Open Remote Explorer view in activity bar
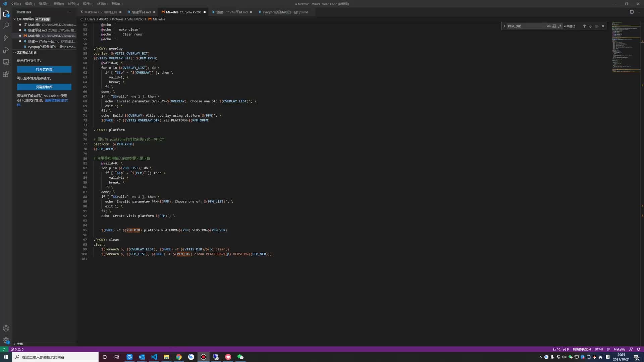Screen dimensions: 644x362 click(6, 62)
